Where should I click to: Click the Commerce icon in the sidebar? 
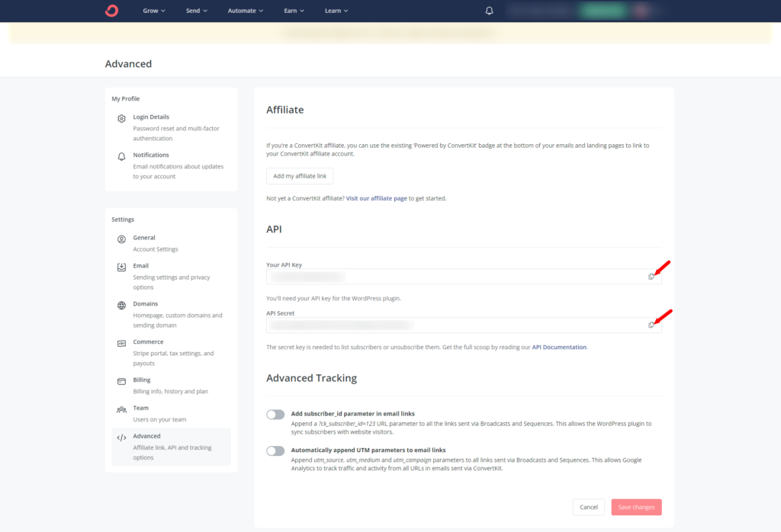(121, 344)
